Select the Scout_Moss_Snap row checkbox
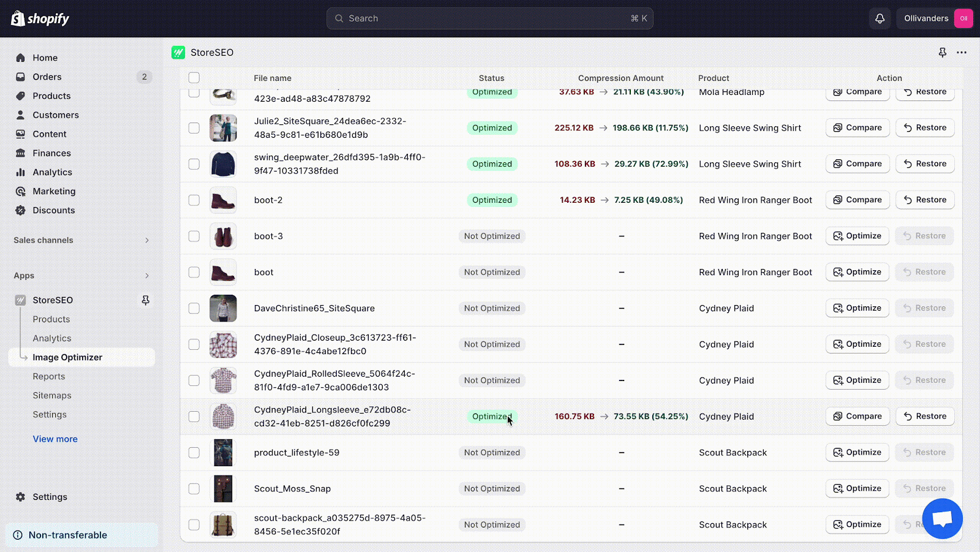This screenshot has width=980, height=552. click(194, 489)
